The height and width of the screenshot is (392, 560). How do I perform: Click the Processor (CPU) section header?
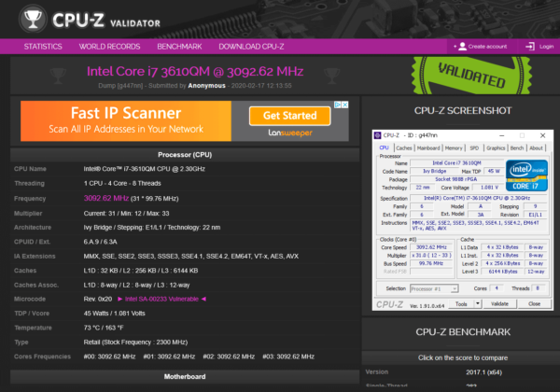tap(185, 155)
